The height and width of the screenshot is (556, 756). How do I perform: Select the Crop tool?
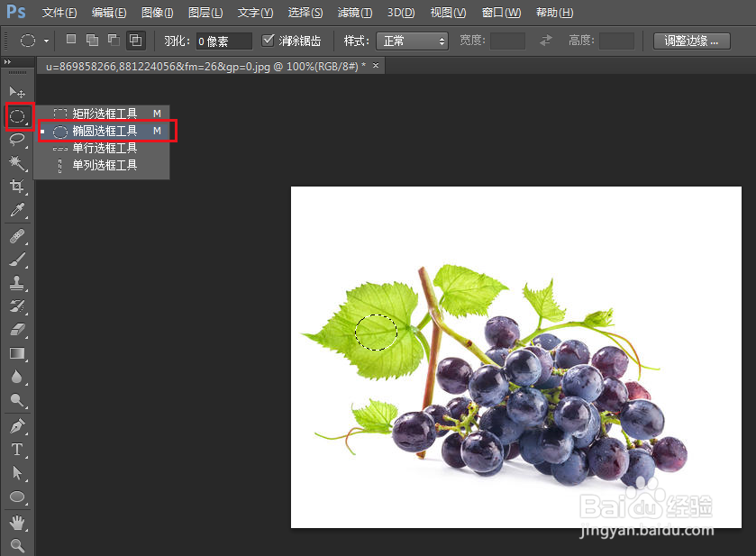[18, 187]
